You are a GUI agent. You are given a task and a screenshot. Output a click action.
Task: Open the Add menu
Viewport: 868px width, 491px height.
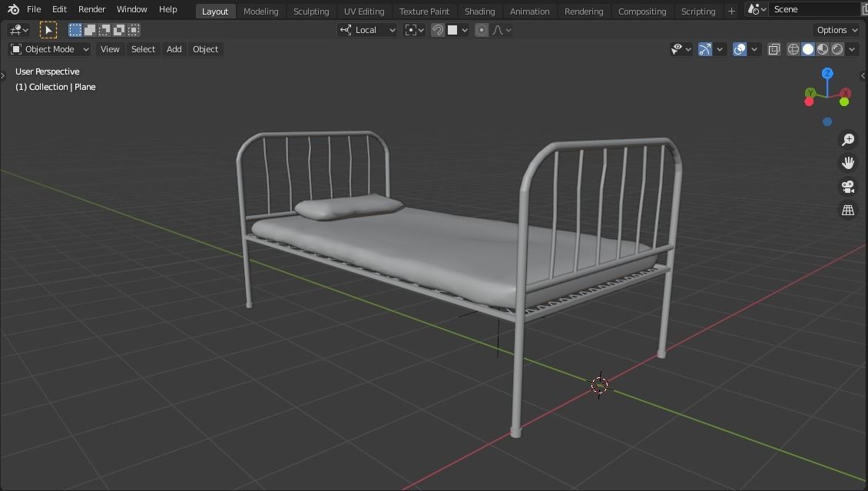[174, 49]
